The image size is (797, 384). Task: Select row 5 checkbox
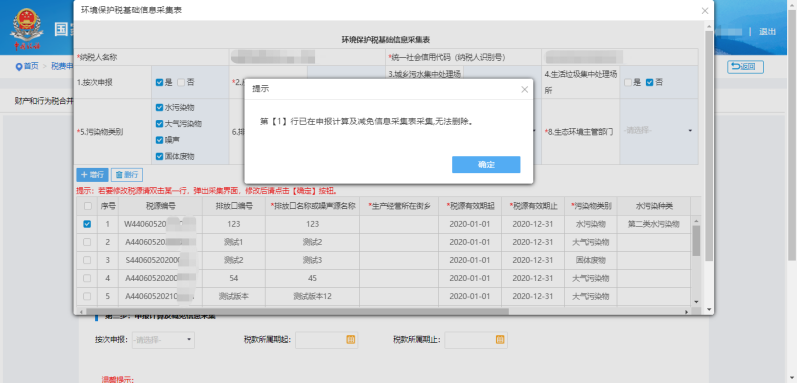pyautogui.click(x=87, y=296)
